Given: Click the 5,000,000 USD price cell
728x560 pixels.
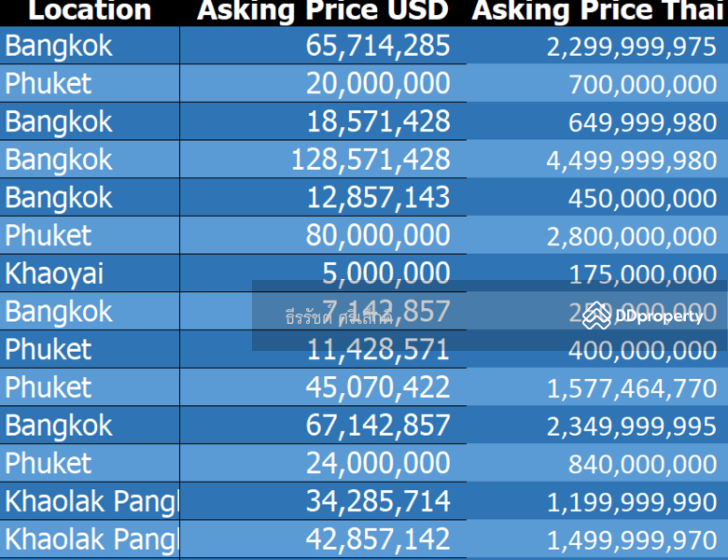Looking at the screenshot, I should (x=323, y=273).
